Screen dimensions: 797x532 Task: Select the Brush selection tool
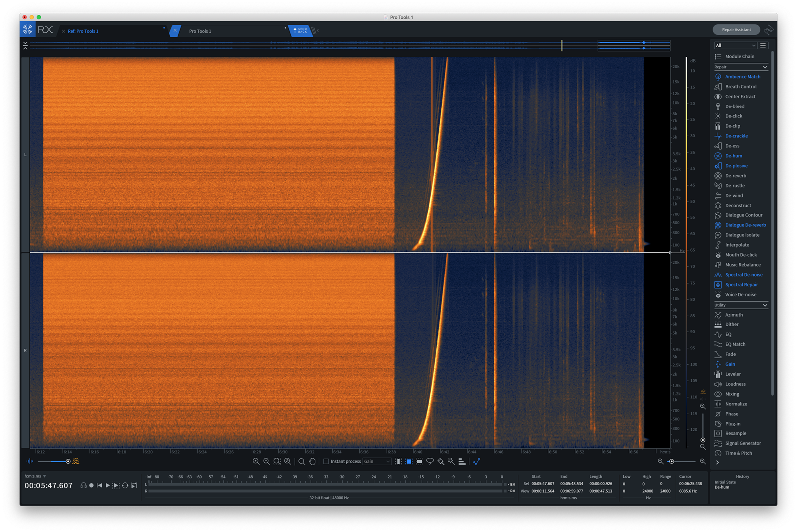coord(441,461)
